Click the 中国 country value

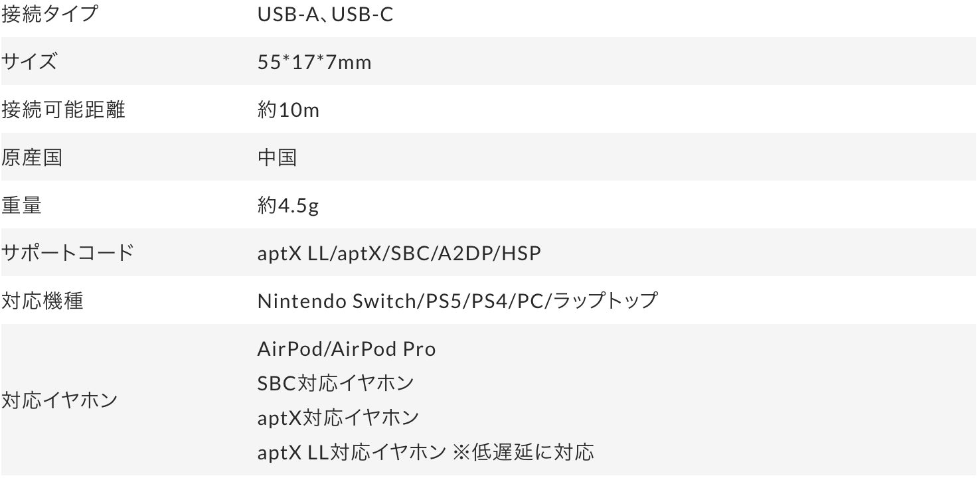(277, 157)
